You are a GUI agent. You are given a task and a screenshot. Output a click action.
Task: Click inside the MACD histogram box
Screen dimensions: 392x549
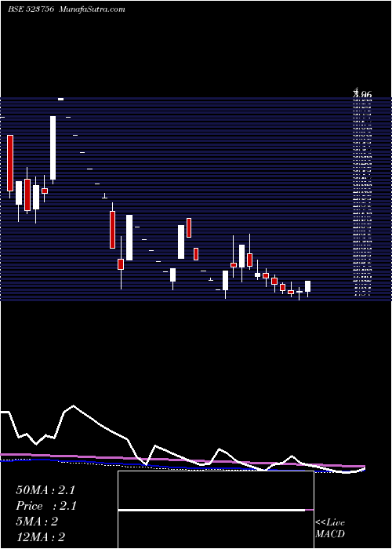216,510
